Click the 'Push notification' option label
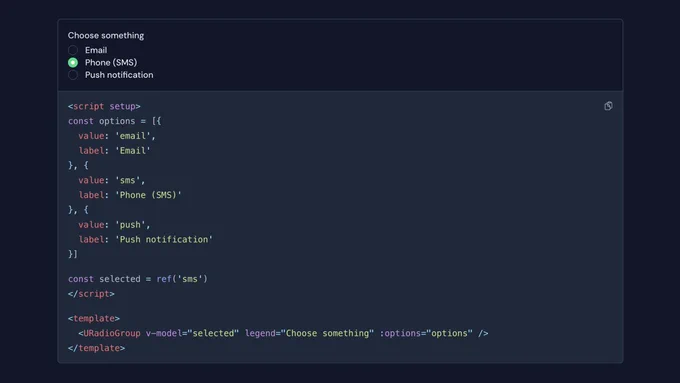The height and width of the screenshot is (383, 680). click(x=119, y=75)
